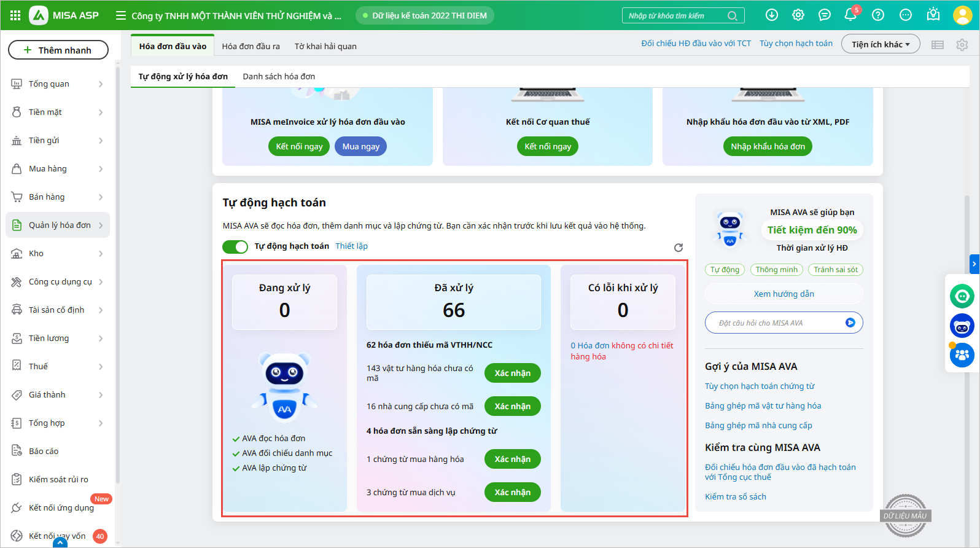Viewport: 980px width, 548px height.
Task: Click Nhập khẩu hóa đơn button
Action: 768,147
